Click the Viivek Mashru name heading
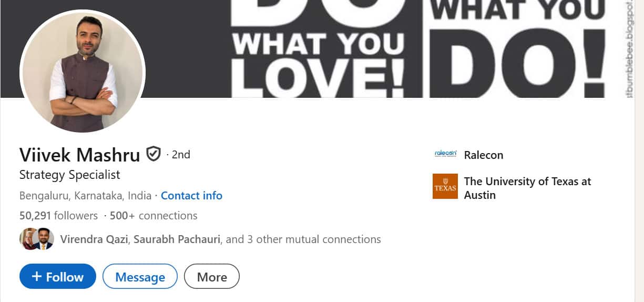This screenshot has width=644, height=302. (x=80, y=155)
